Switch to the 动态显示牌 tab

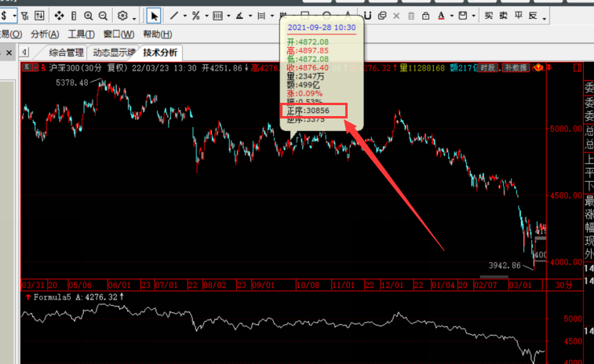coord(114,53)
